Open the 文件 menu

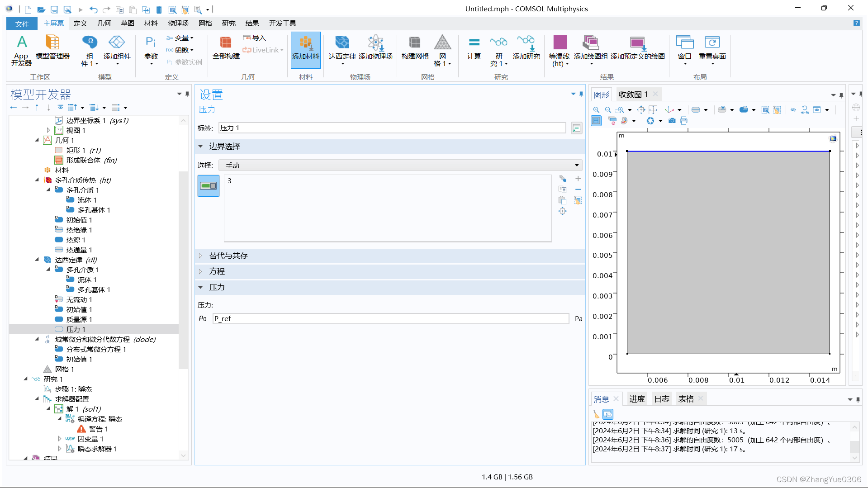pos(22,24)
